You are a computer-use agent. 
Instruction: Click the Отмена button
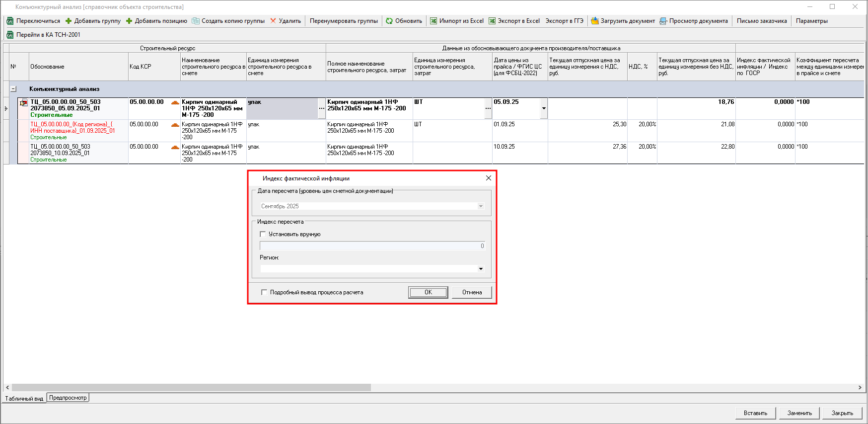[x=472, y=292]
